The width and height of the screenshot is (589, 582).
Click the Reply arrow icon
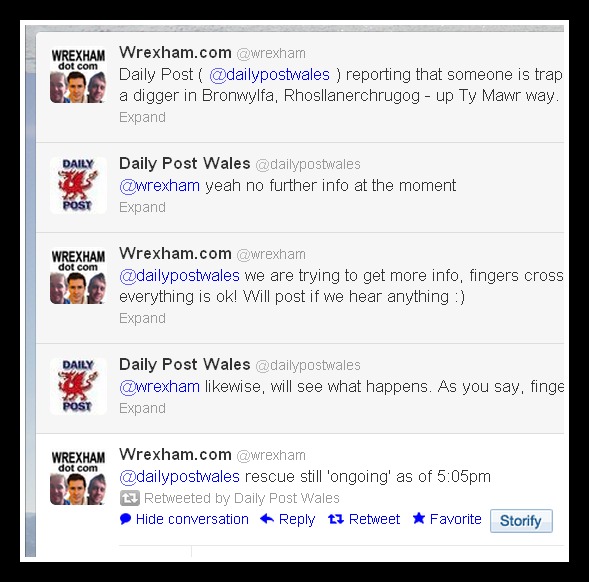tap(267, 519)
